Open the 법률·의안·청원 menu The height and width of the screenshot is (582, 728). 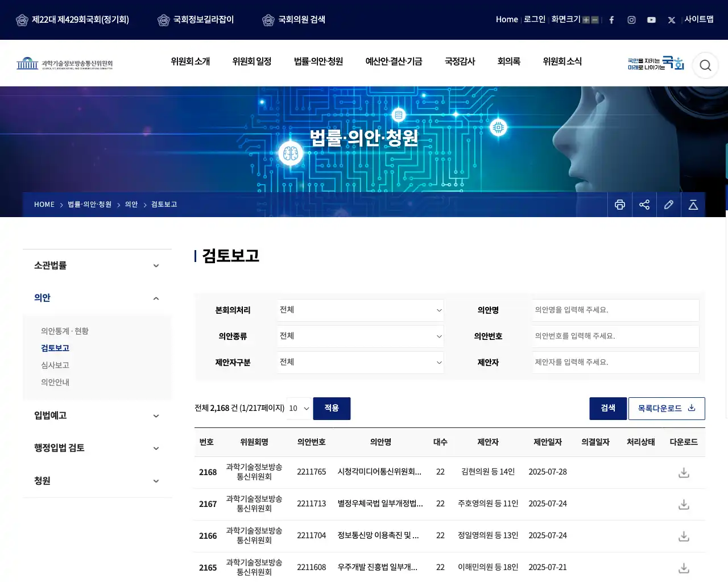[x=318, y=61]
